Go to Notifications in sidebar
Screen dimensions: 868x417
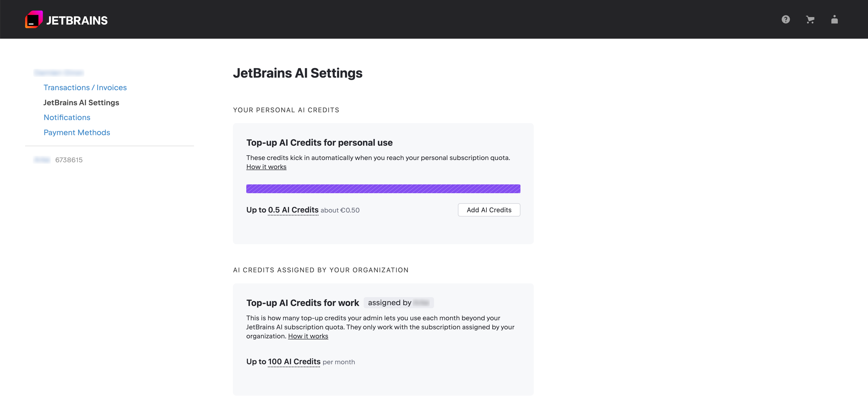tap(67, 118)
